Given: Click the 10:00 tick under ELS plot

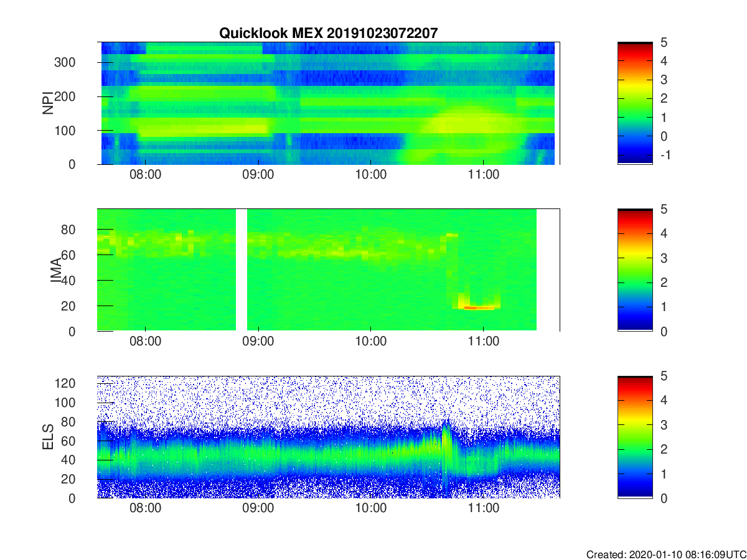Looking at the screenshot, I should 370,508.
